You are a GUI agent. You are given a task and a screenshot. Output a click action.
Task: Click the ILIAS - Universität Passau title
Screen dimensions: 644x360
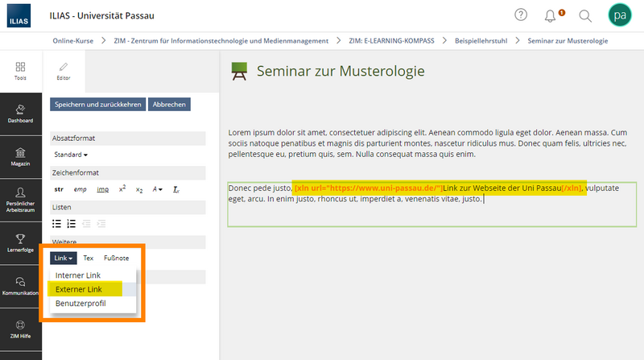(102, 15)
